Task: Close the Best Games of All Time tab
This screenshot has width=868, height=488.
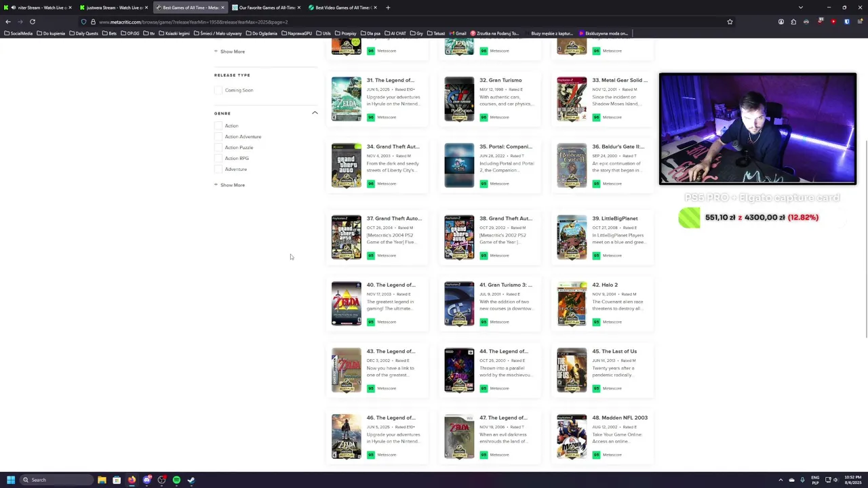Action: (x=222, y=7)
